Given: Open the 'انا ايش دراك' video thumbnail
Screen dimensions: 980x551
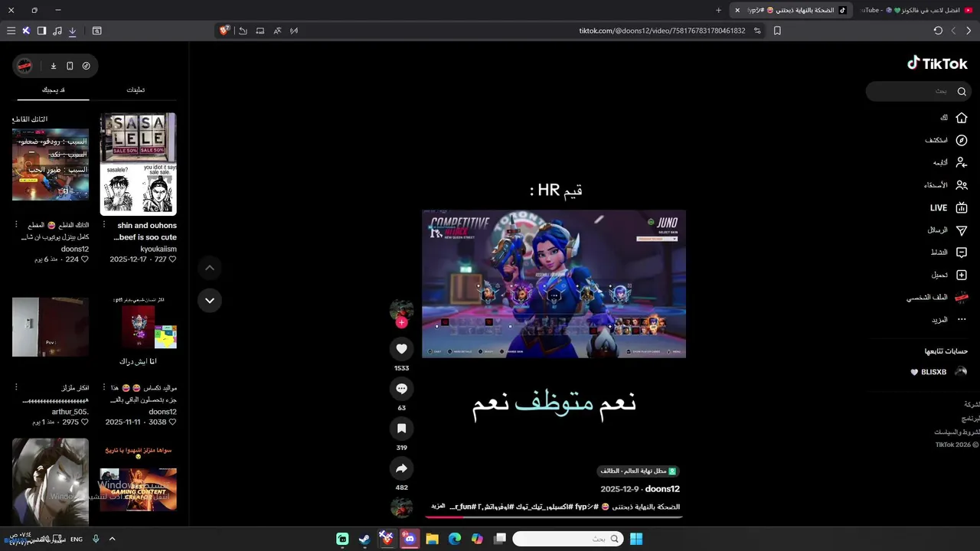Looking at the screenshot, I should pos(138,331).
